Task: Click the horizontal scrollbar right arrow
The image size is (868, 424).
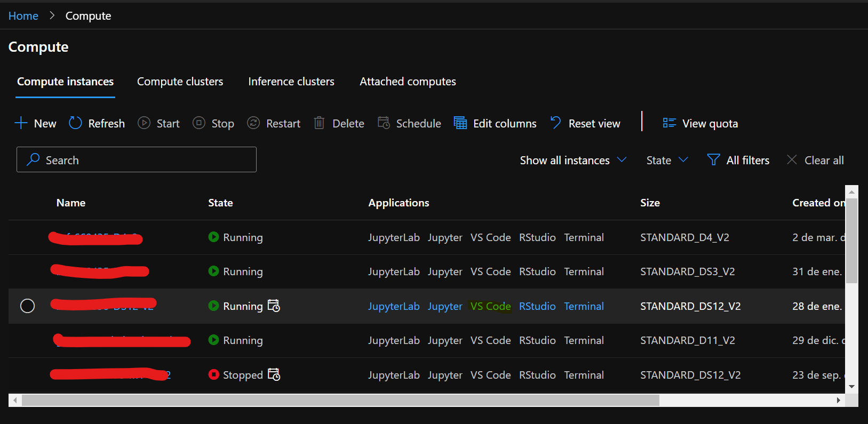Action: pos(839,400)
